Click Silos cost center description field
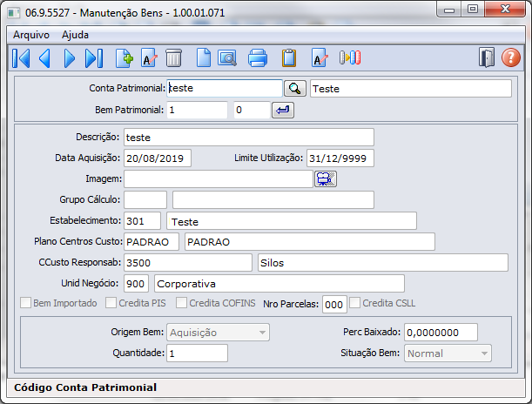 tap(383, 263)
